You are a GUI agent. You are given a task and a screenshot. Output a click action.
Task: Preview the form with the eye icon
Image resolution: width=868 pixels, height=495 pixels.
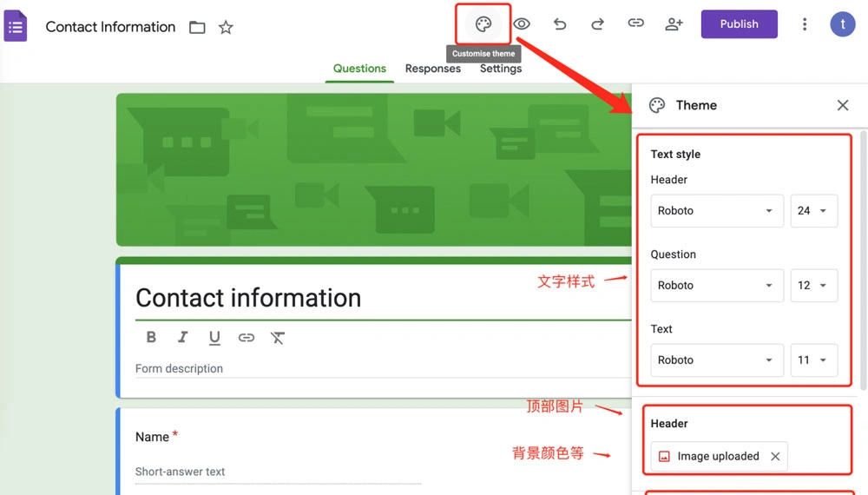(x=522, y=24)
